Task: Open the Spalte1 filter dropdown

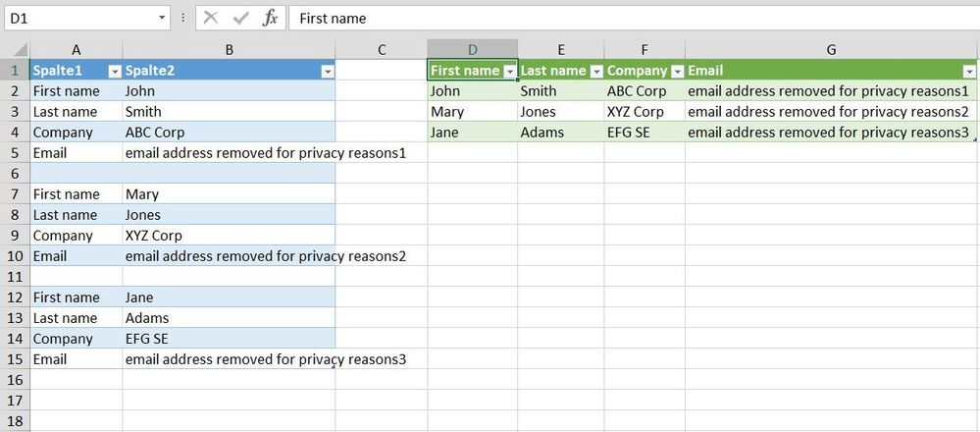Action: [x=114, y=71]
